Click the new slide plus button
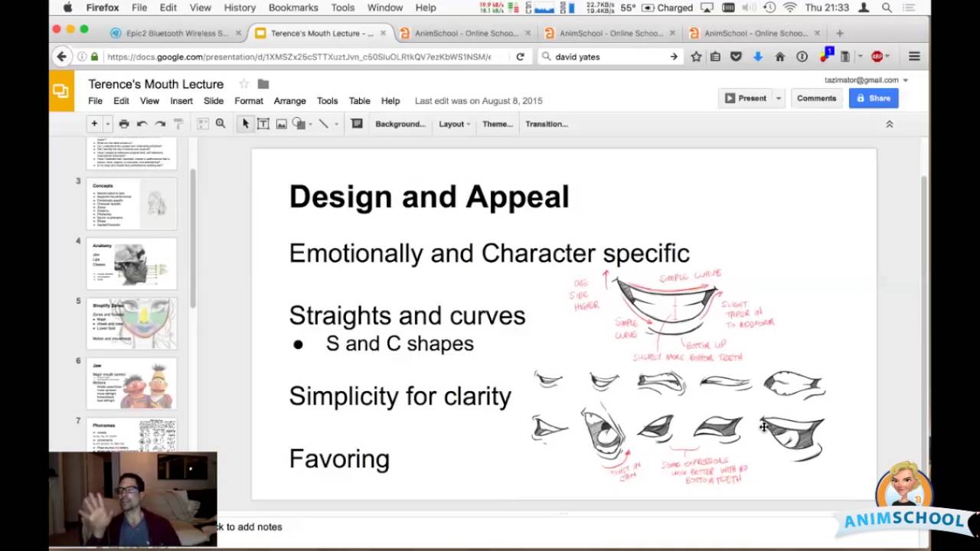The height and width of the screenshot is (551, 980). pos(94,123)
